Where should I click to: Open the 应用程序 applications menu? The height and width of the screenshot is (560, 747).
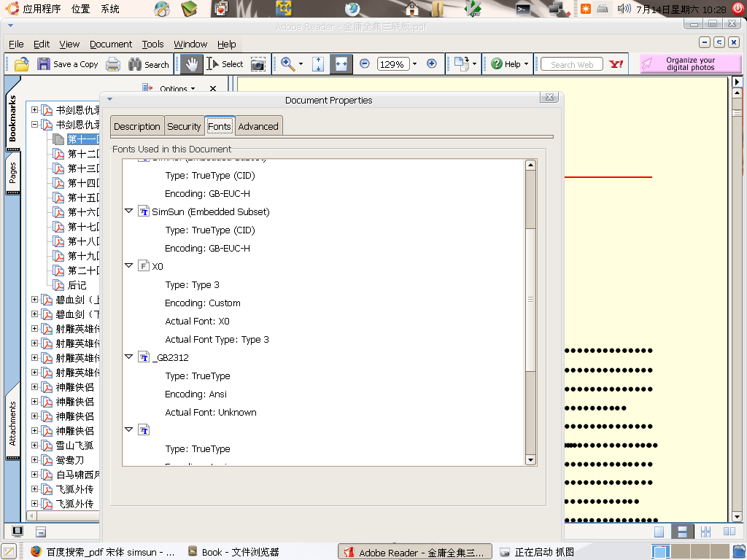42,9
